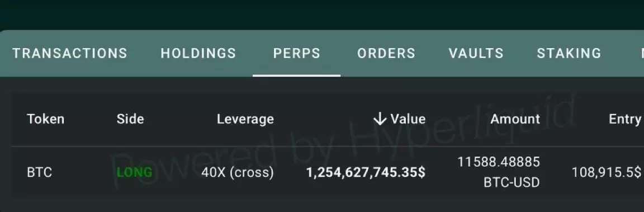Open the Vaults tab
The height and width of the screenshot is (212, 644).
point(476,53)
